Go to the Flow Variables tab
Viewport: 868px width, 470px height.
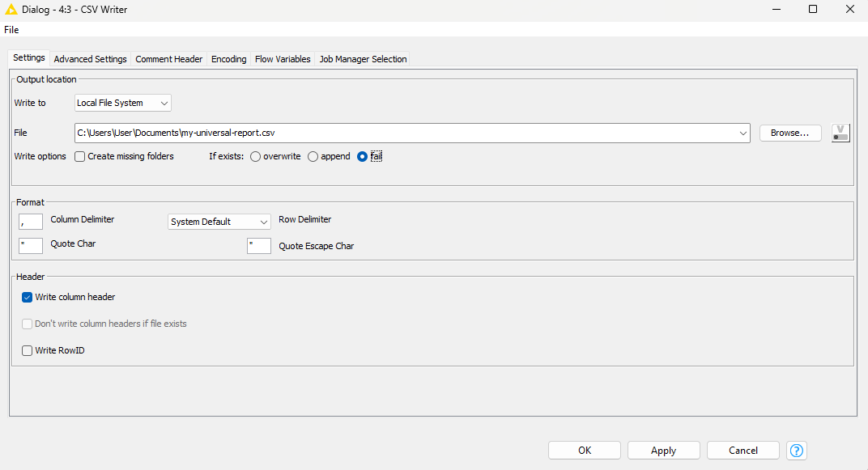(283, 59)
